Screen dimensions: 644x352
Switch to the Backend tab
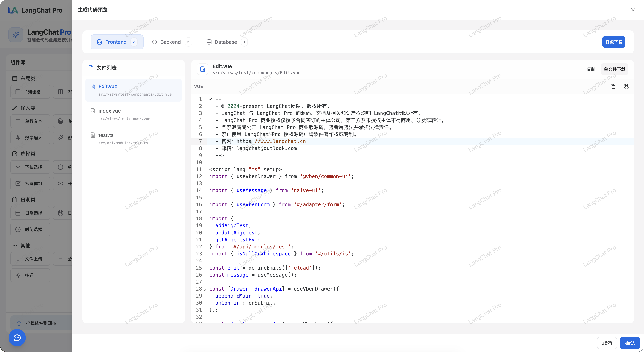[x=171, y=42]
